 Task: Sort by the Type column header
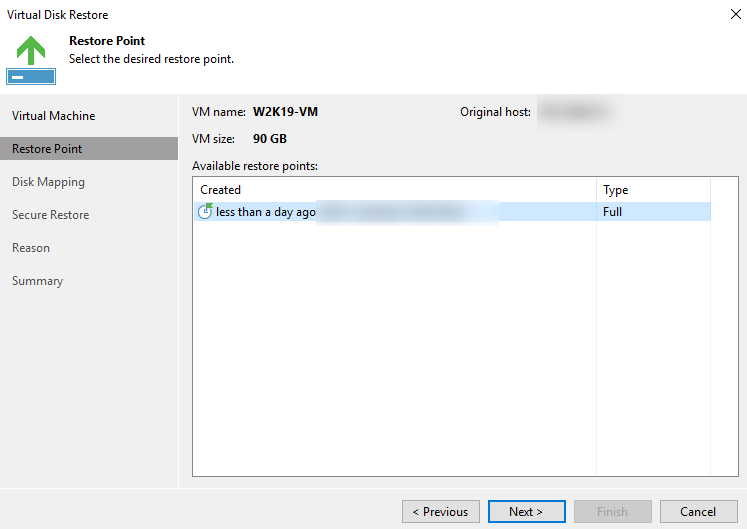tap(652, 190)
